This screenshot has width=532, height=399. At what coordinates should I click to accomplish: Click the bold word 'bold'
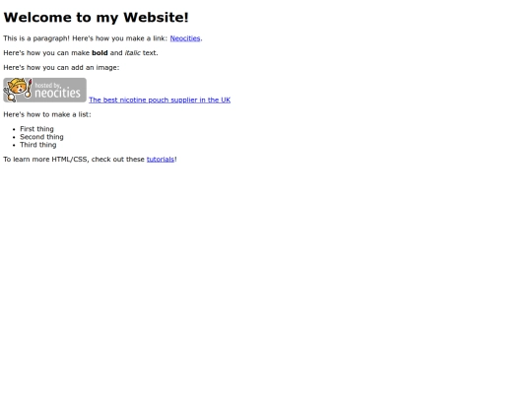click(100, 53)
